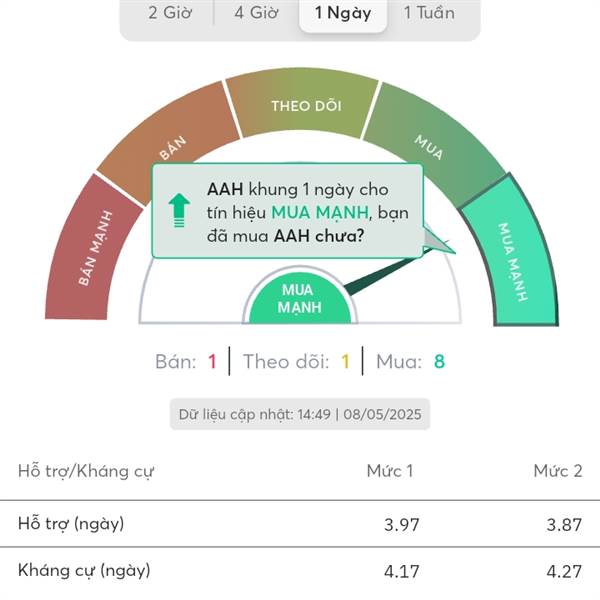Click the gauge needle pointer

(398, 268)
